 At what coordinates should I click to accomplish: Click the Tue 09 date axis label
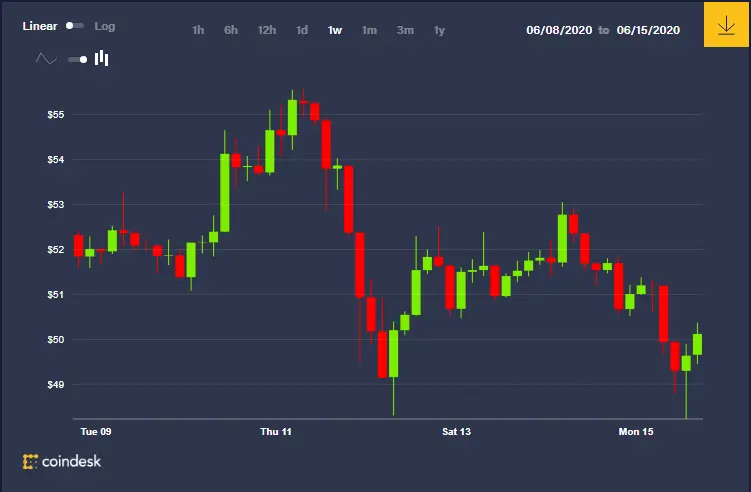(96, 432)
